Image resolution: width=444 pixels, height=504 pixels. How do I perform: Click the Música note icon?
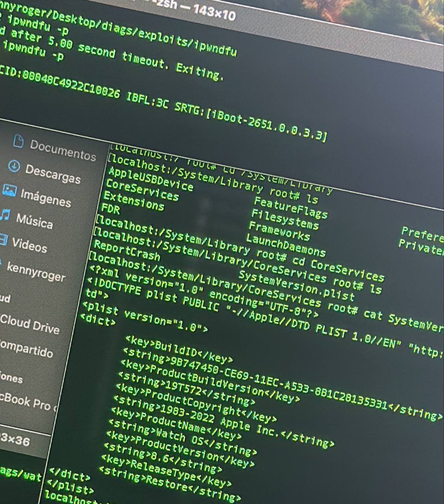(5, 215)
